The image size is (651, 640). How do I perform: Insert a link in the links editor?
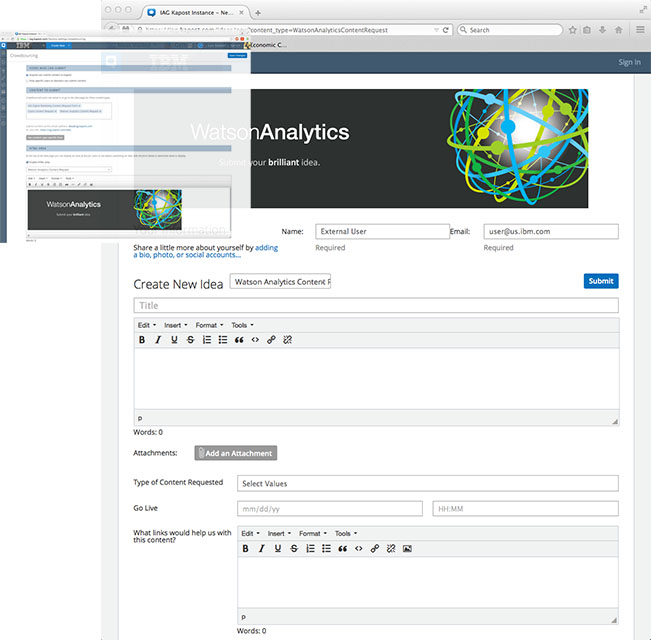click(x=374, y=549)
